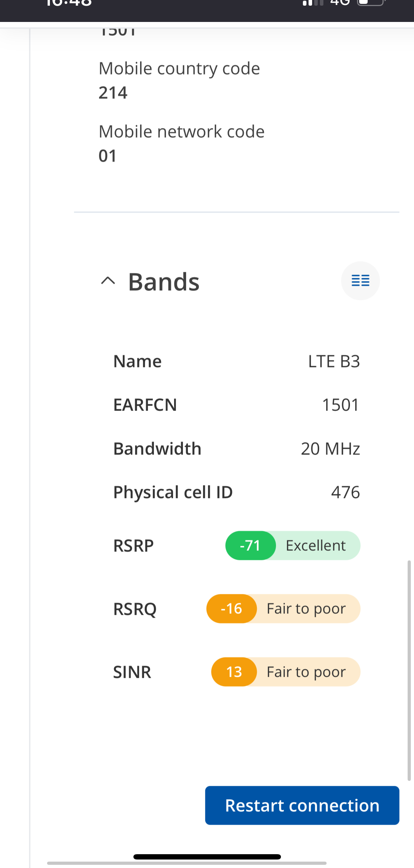Click the orange SINR 13 badge
Screen dimensions: 414x868
234,672
